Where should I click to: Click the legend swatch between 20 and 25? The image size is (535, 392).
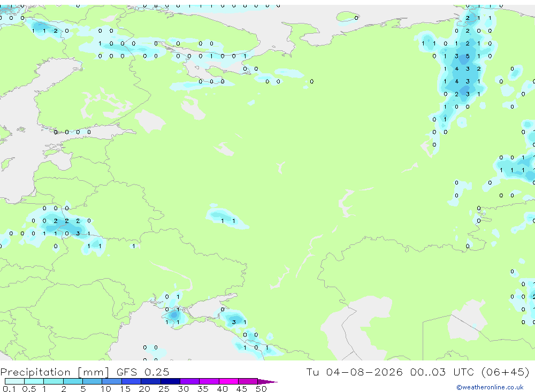[151, 381]
